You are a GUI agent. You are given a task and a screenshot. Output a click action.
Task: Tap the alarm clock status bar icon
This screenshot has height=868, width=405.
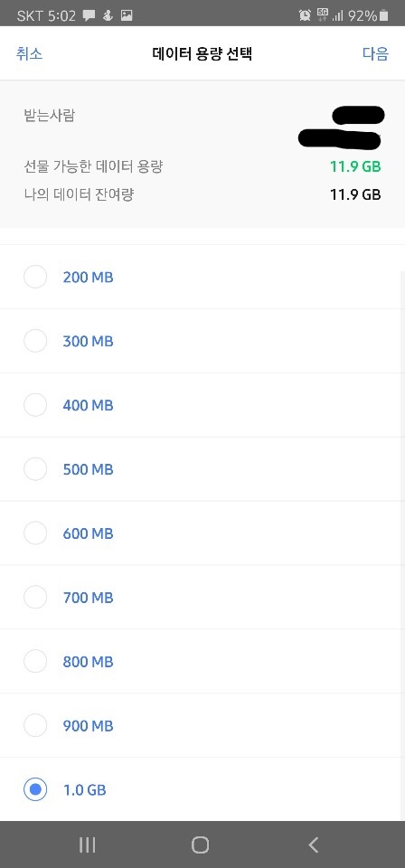pos(305,15)
